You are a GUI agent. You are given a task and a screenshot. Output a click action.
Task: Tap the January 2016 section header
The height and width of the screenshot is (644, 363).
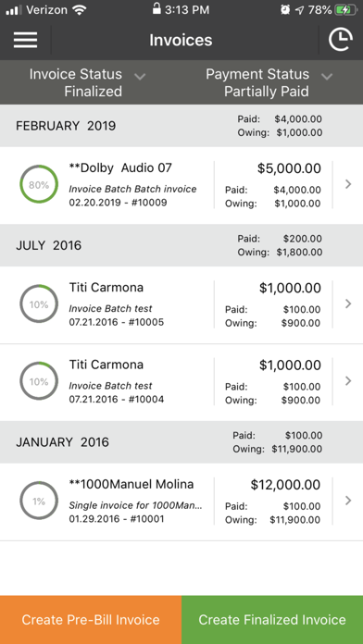coord(181,442)
